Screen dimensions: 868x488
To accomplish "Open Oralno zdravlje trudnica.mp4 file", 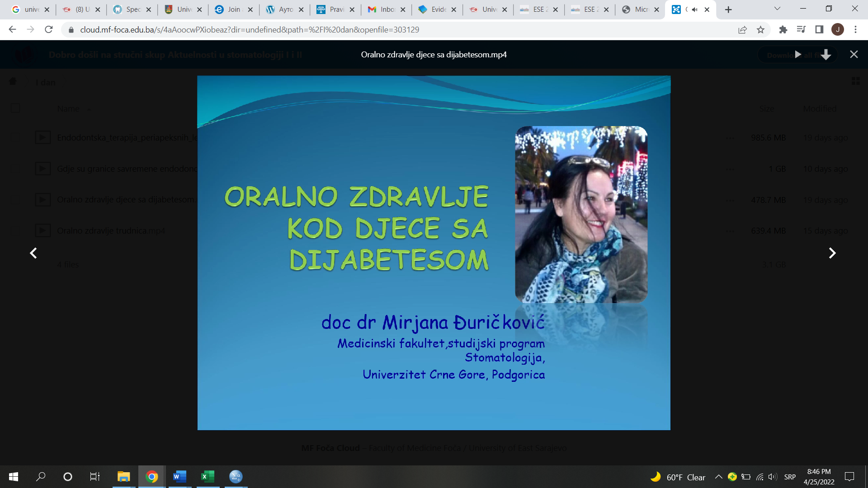I will click(x=111, y=231).
